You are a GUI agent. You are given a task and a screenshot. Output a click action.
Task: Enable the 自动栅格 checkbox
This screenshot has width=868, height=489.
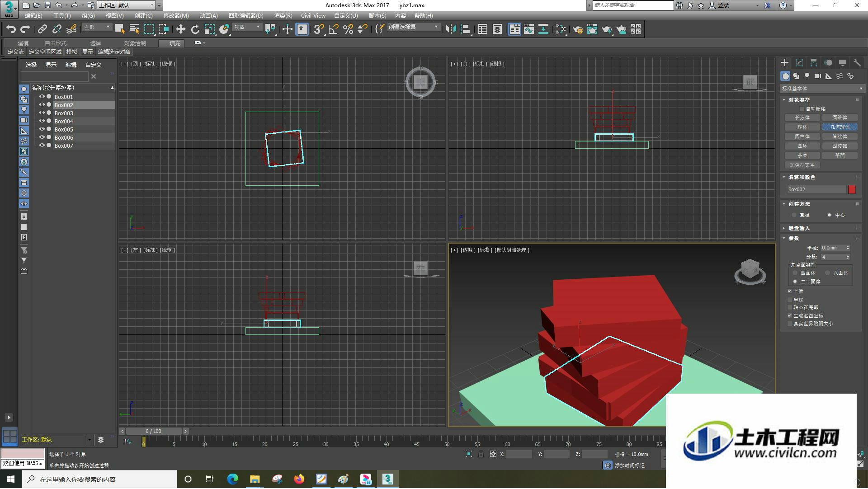coord(802,109)
